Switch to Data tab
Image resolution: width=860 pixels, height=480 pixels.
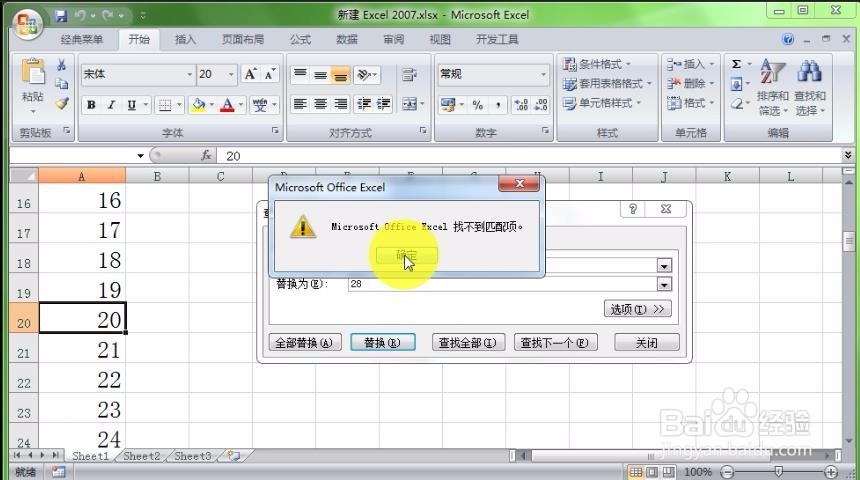tap(347, 39)
